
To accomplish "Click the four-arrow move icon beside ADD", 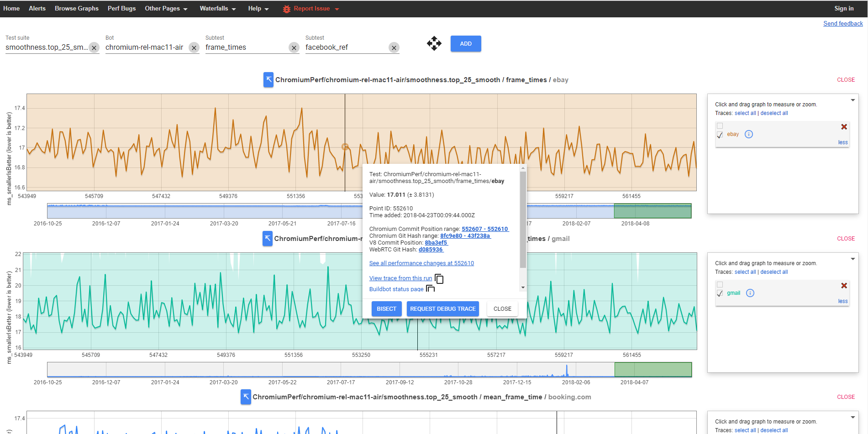I will [434, 43].
